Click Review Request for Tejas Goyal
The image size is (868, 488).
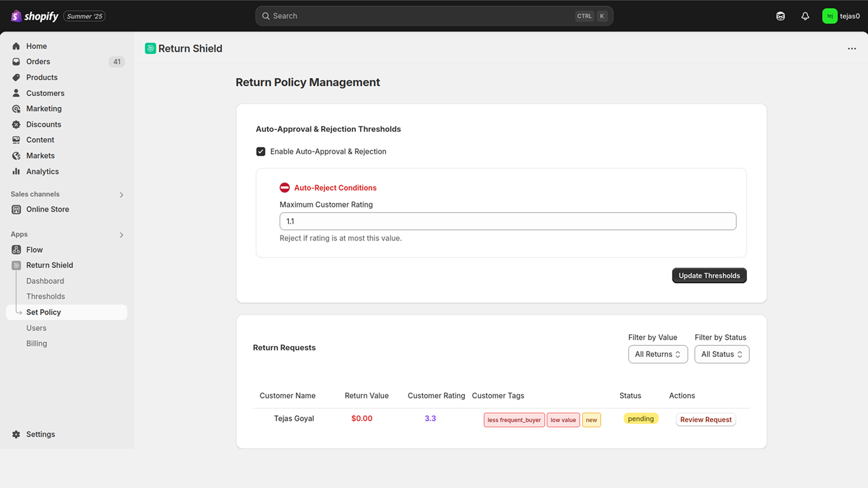705,419
